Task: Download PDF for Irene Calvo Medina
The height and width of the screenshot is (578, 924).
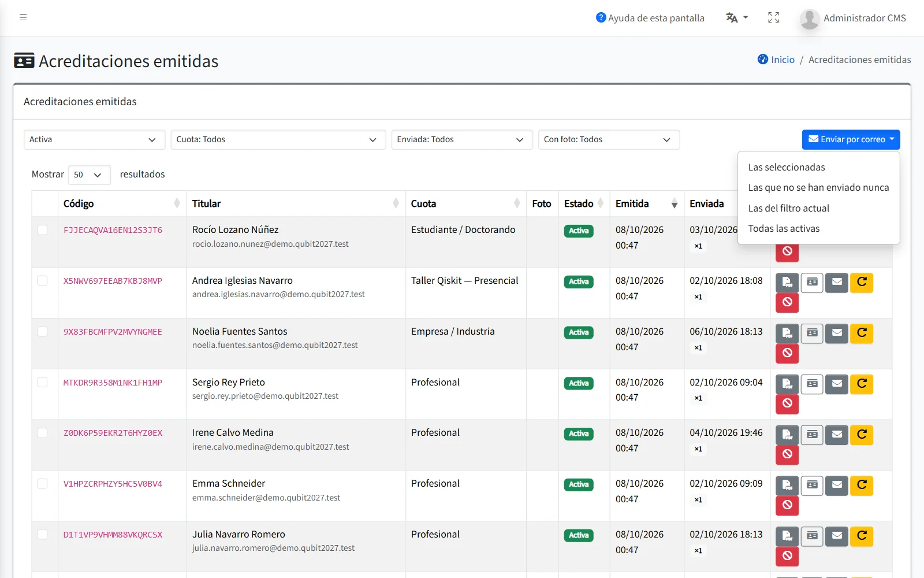Action: (787, 435)
